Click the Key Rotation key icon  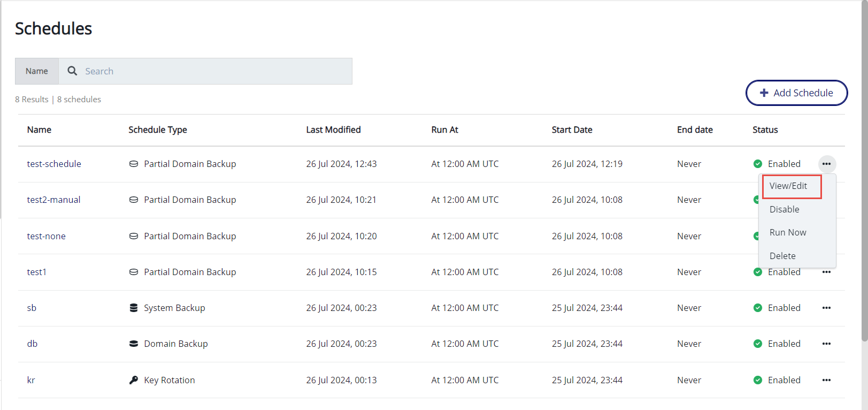tap(134, 380)
